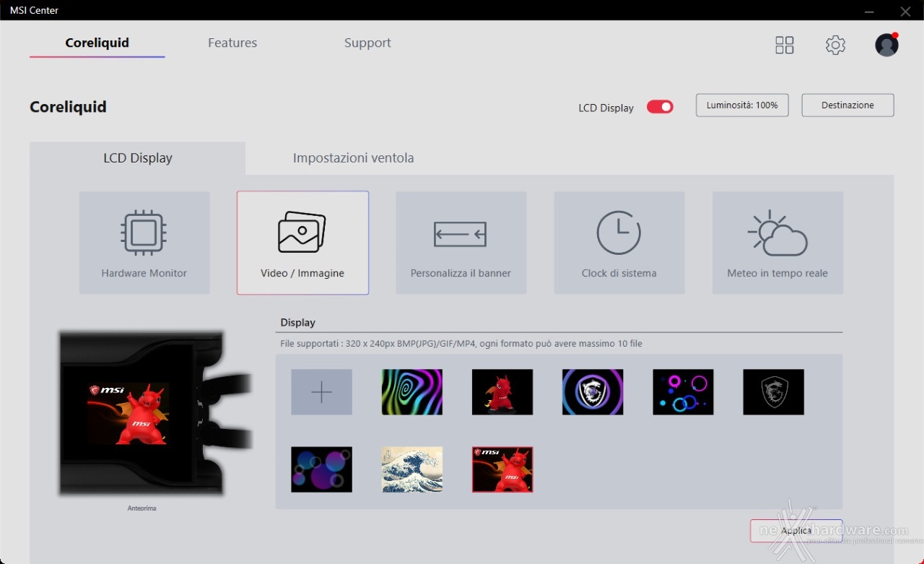924x564 pixels.
Task: Choose Personalizza il banner tile
Action: tap(461, 243)
